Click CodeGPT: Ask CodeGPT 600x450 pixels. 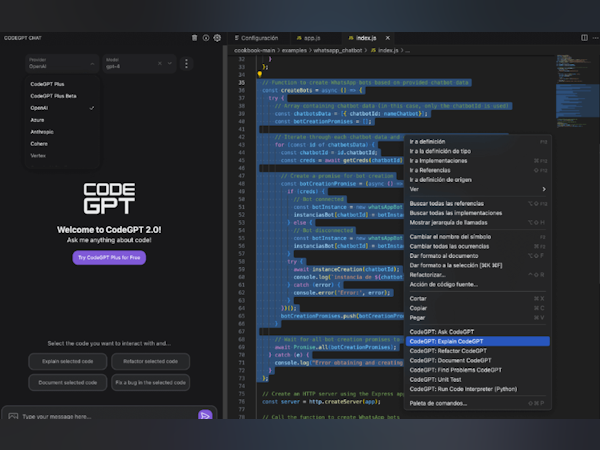click(478, 332)
